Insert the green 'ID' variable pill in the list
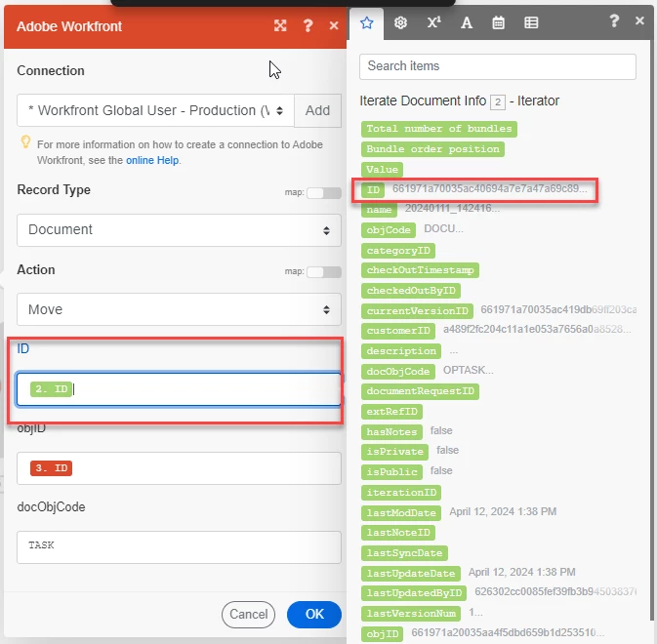The image size is (657, 644). [373, 190]
